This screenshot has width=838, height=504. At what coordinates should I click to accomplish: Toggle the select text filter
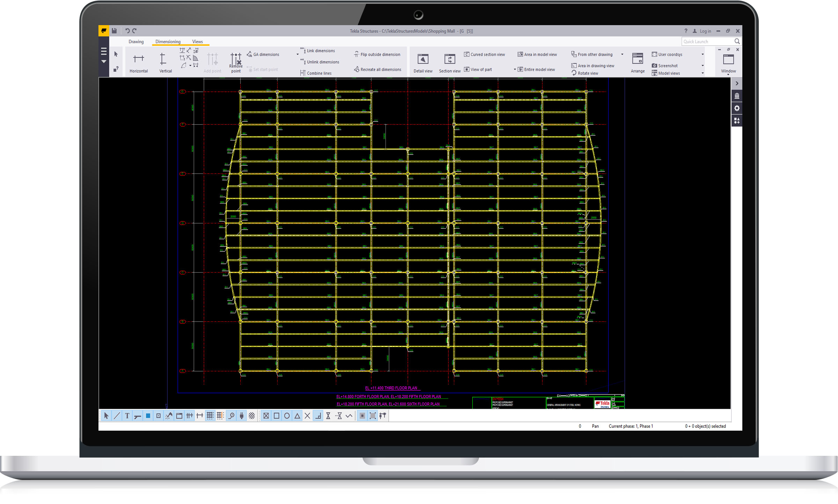[127, 416]
